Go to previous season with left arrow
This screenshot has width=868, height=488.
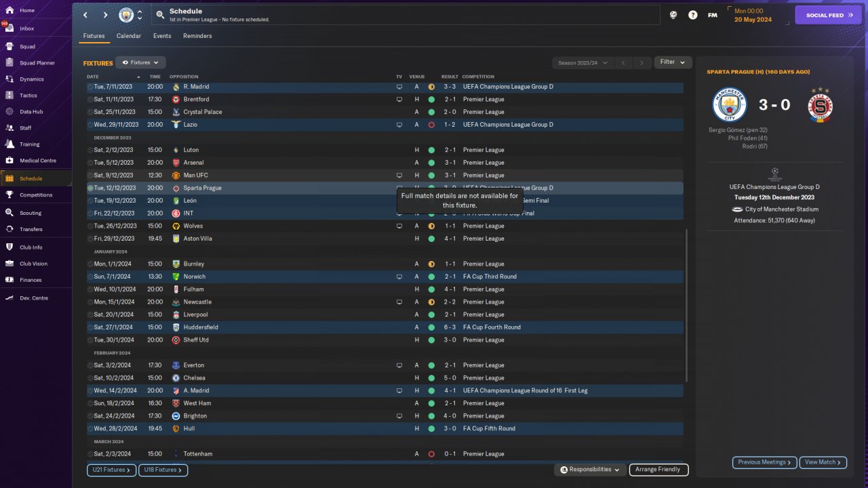coord(623,63)
